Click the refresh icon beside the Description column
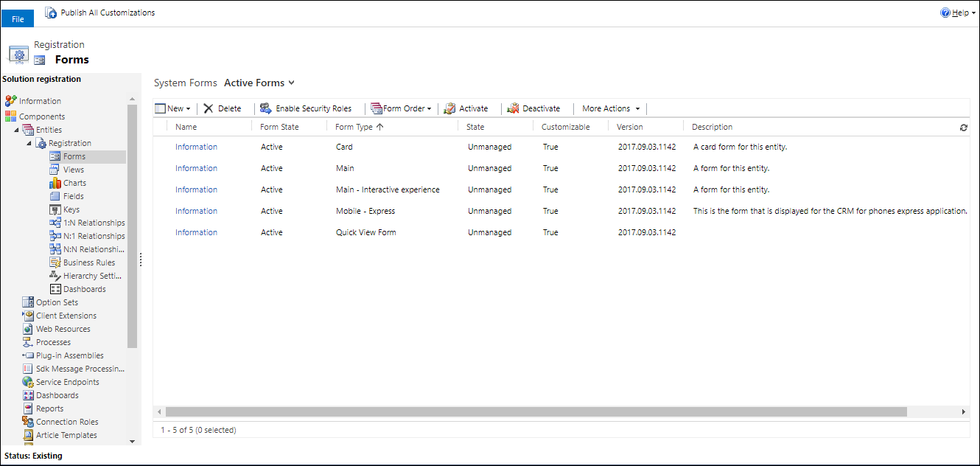The width and height of the screenshot is (980, 466). click(x=963, y=128)
